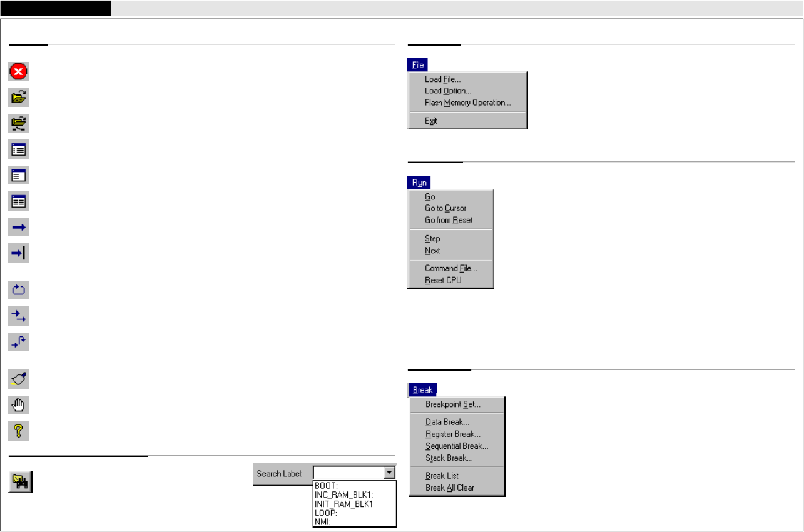Click the arrow hopping over toolbar icon

point(19,343)
